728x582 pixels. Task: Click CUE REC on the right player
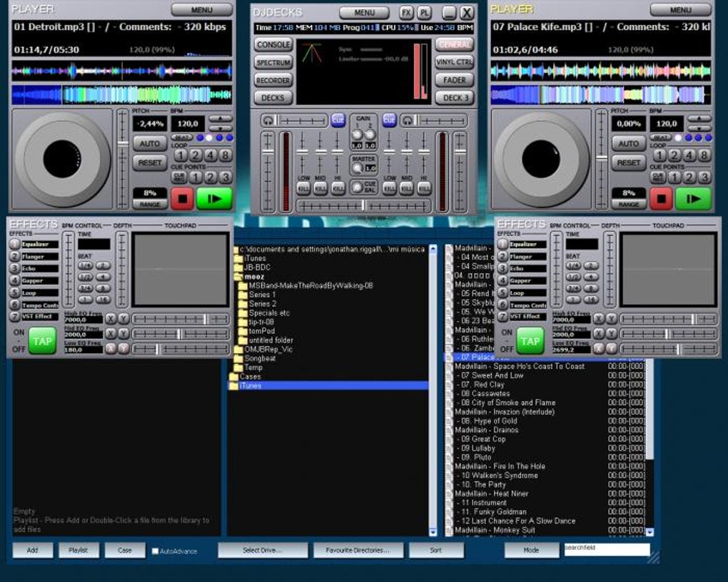coord(657,177)
